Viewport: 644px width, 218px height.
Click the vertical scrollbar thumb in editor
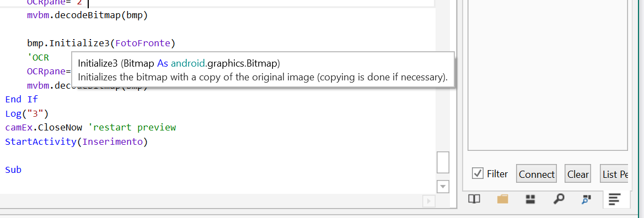[443, 163]
